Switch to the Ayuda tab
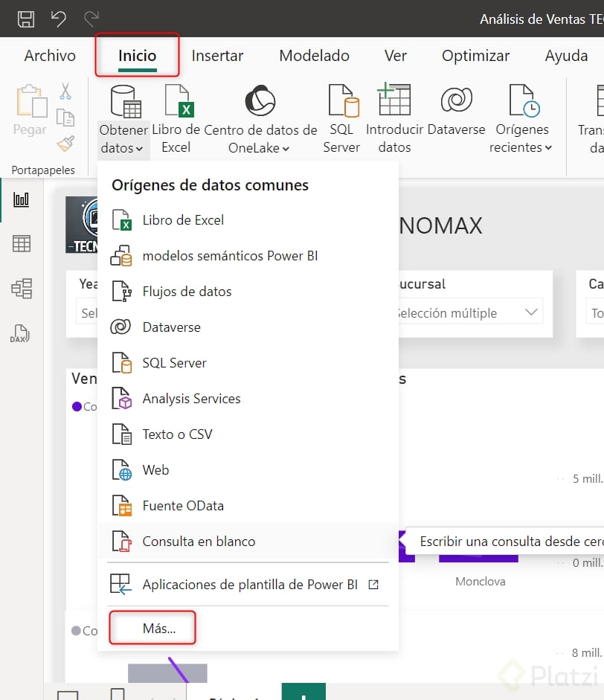The image size is (604, 700). (x=566, y=56)
